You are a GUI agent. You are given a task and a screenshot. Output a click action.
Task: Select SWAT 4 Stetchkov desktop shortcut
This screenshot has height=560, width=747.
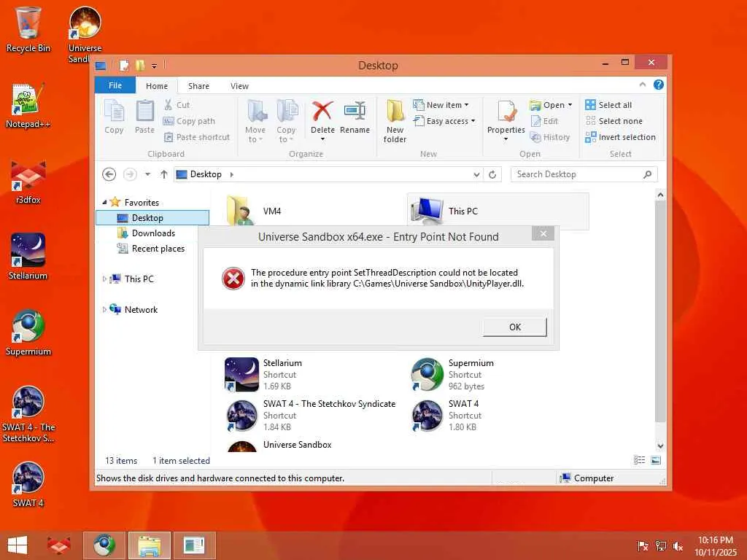[28, 414]
